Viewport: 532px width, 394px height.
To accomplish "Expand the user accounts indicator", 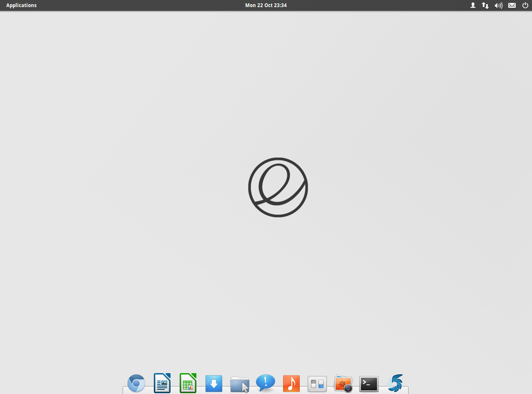I will pyautogui.click(x=473, y=5).
